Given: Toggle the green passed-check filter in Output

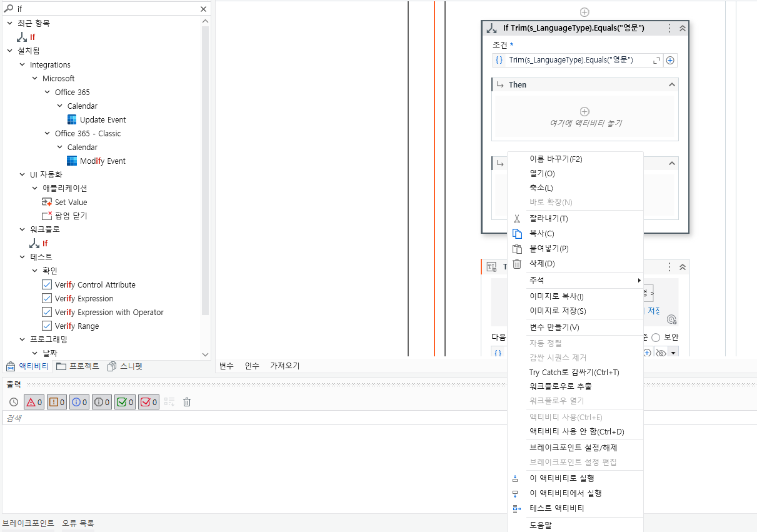Looking at the screenshot, I should point(125,402).
